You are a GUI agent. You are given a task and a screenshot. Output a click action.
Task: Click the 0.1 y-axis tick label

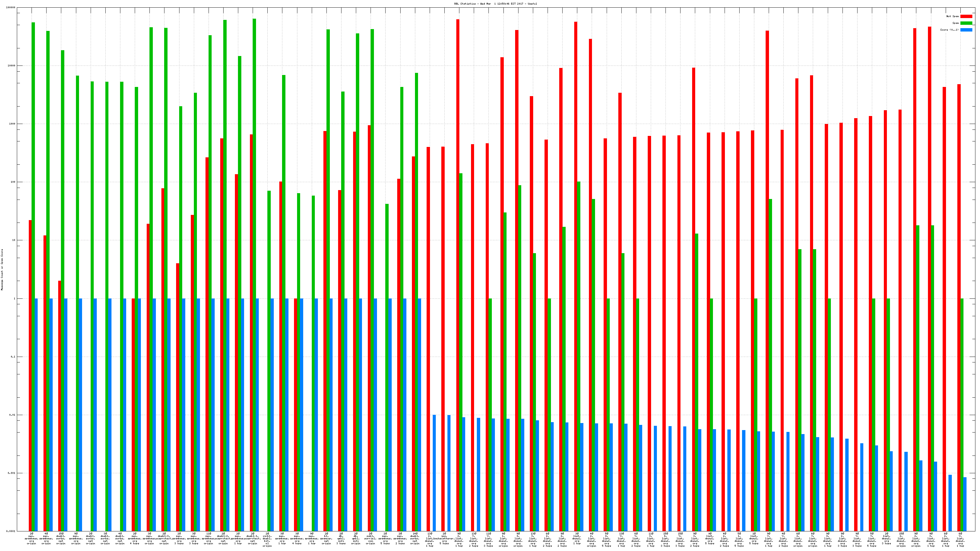click(13, 357)
